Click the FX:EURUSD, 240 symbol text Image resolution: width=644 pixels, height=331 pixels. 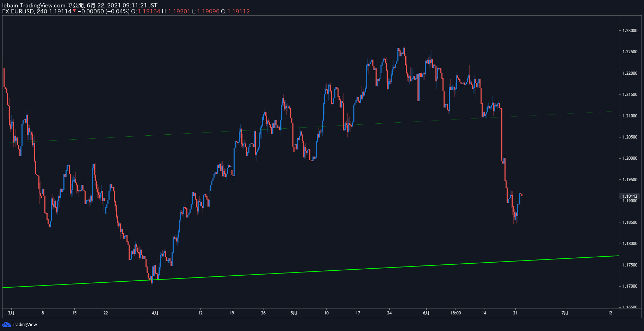(x=25, y=11)
